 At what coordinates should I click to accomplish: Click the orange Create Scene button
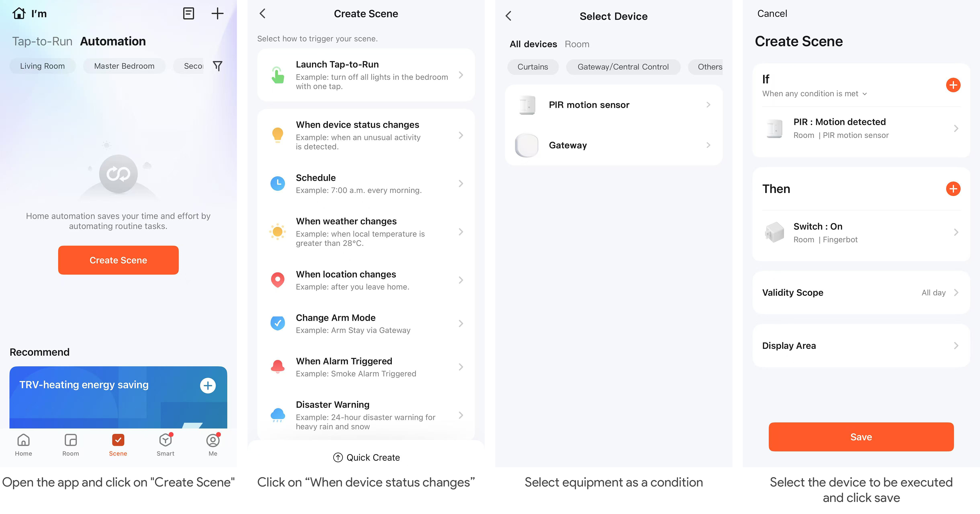pyautogui.click(x=118, y=260)
